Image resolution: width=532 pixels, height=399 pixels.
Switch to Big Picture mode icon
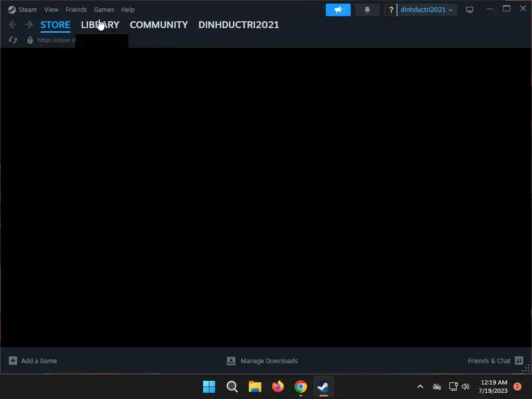point(470,10)
